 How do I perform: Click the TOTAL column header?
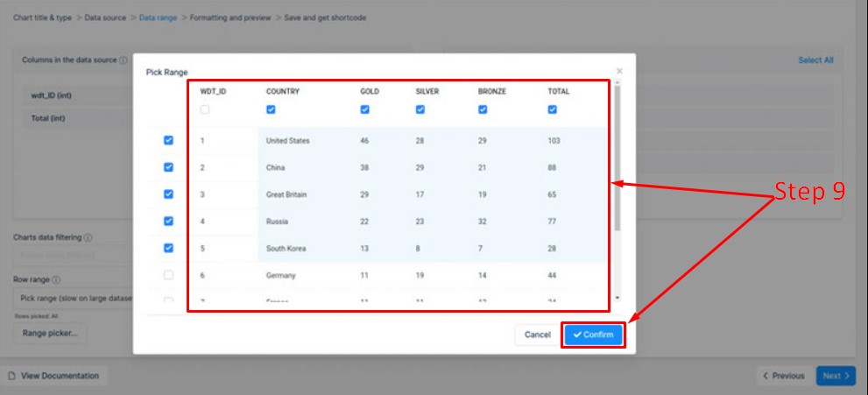[x=558, y=91]
